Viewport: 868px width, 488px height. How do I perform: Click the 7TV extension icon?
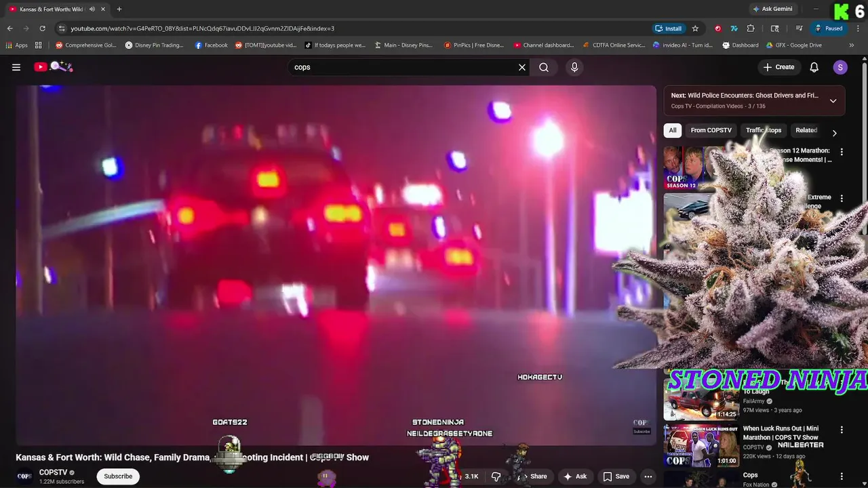(734, 28)
